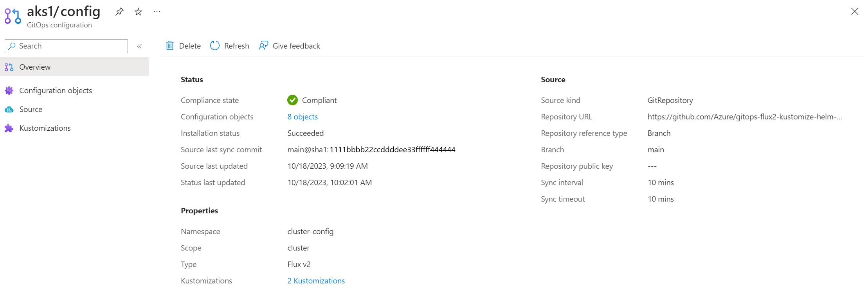
Task: Select the branch value main
Action: coord(656,150)
